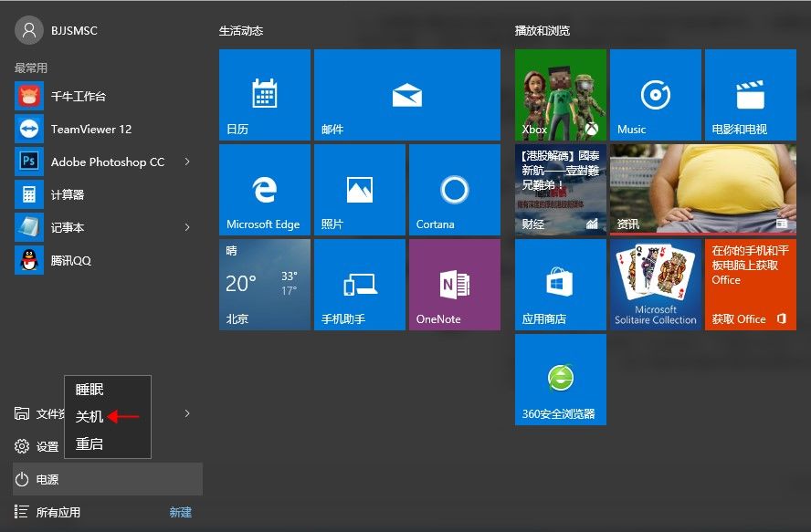Launch the Microsoft Edge tile

pos(265,190)
